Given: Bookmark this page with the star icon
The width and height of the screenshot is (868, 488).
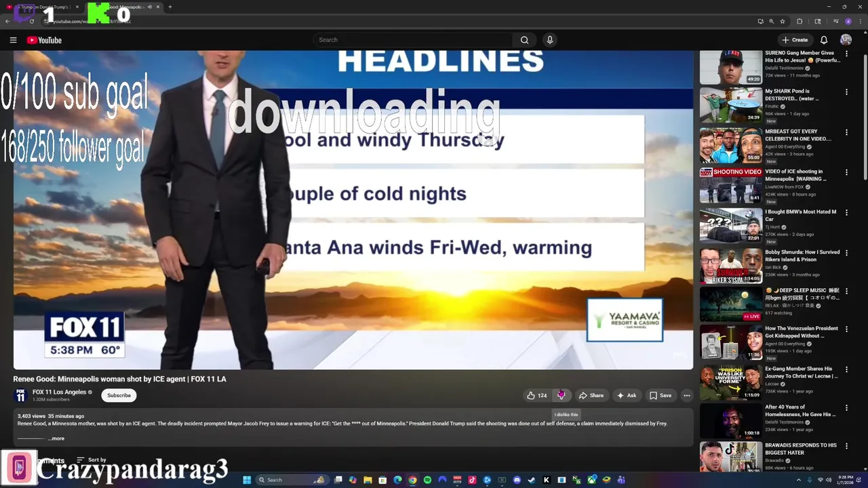Looking at the screenshot, I should pos(783,21).
